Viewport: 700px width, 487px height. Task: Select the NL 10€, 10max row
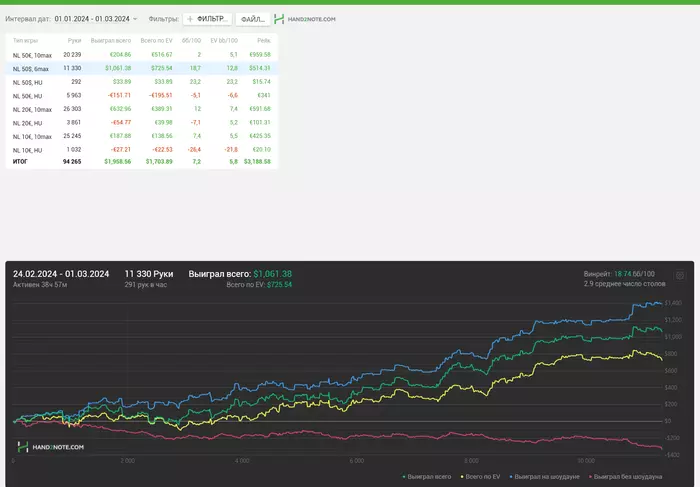142,136
